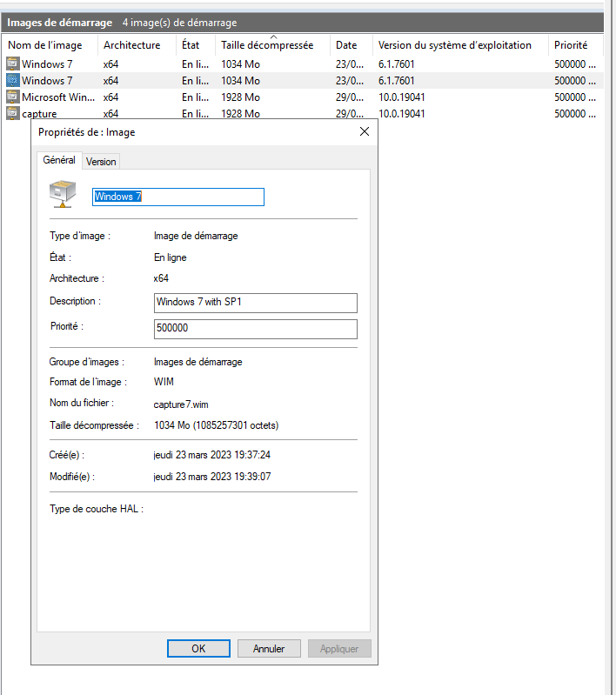
Task: Focus the Priorité field showing 500000
Action: click(255, 329)
